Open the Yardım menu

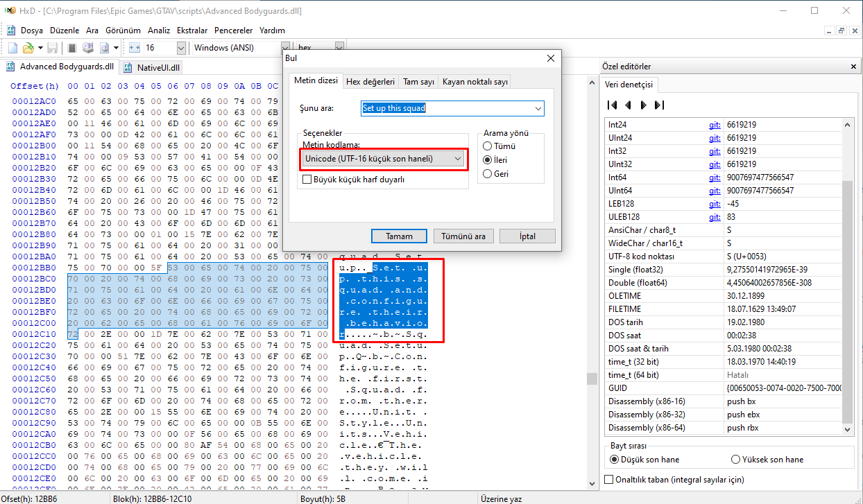point(272,31)
